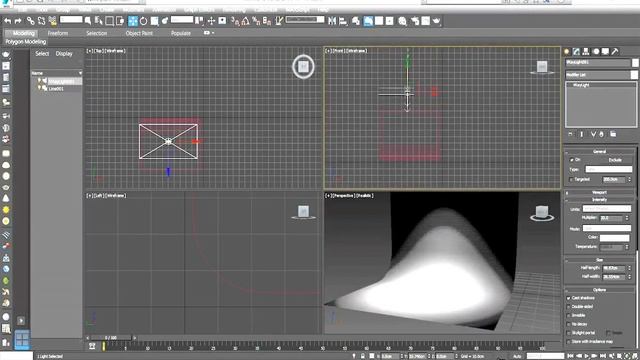This screenshot has width=640, height=360.
Task: Click the Redo arrow in the main toolbar
Action: pyautogui.click(x=18, y=21)
